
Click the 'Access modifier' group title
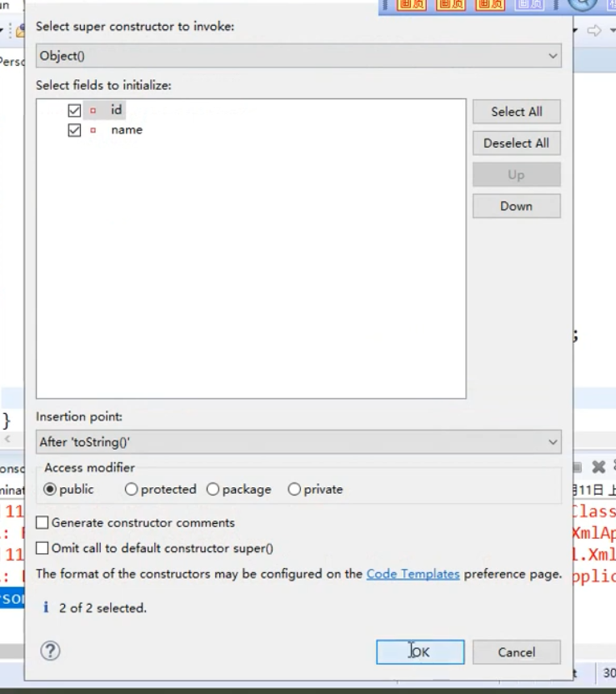click(90, 467)
